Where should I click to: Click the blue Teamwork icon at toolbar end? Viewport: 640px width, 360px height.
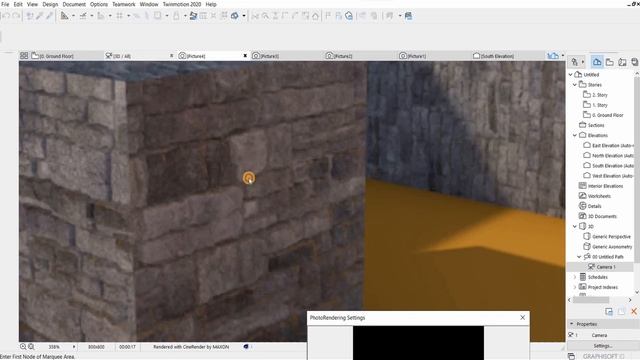pyautogui.click(x=408, y=16)
